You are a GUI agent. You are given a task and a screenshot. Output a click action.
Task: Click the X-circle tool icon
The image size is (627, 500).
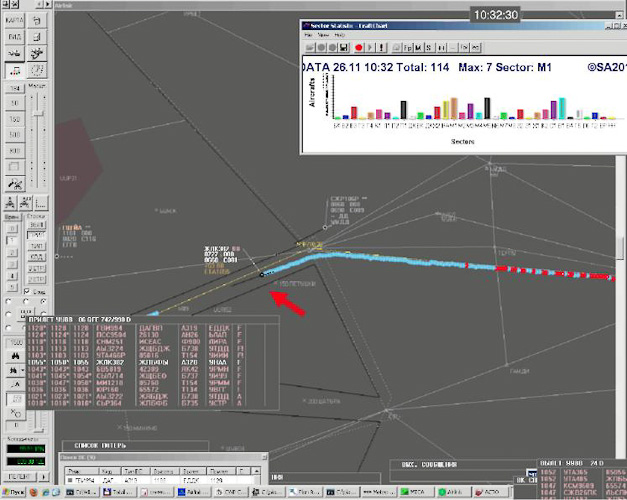coord(15,412)
